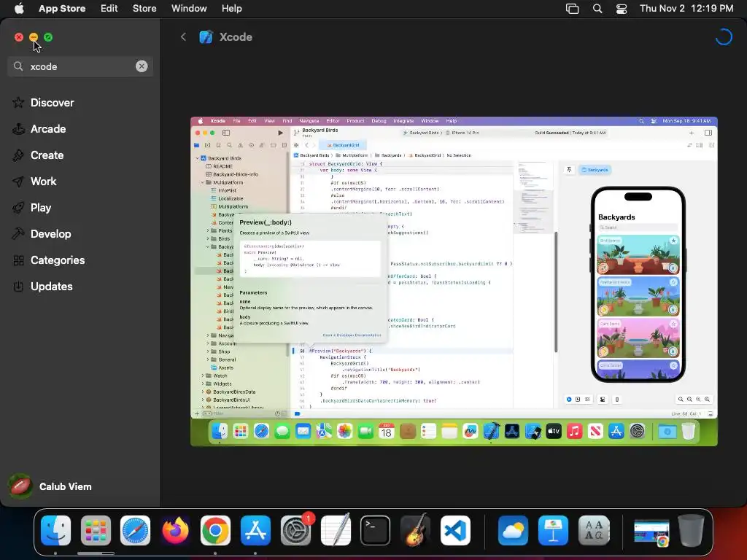Open Visual Studio Code from the Dock
The width and height of the screenshot is (747, 560).
[455, 530]
